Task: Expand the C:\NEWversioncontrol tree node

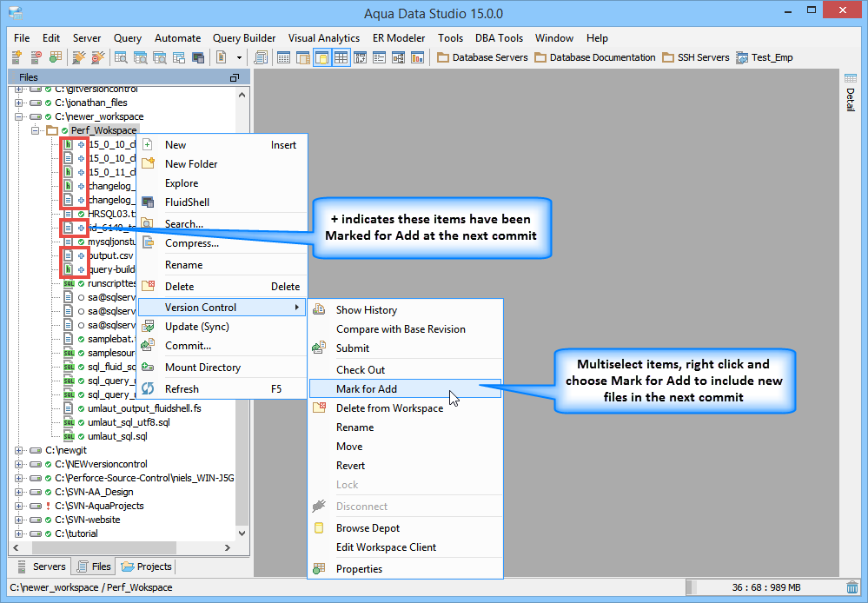Action: [x=19, y=464]
